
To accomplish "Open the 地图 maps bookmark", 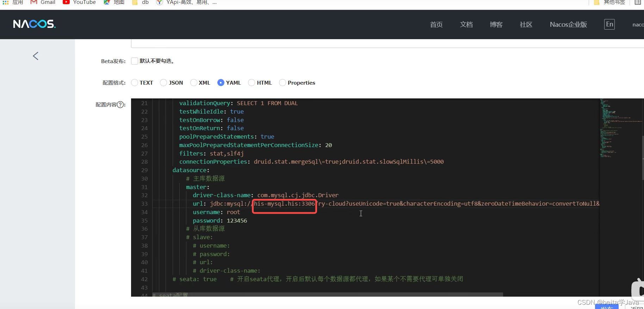I will pos(114,2).
